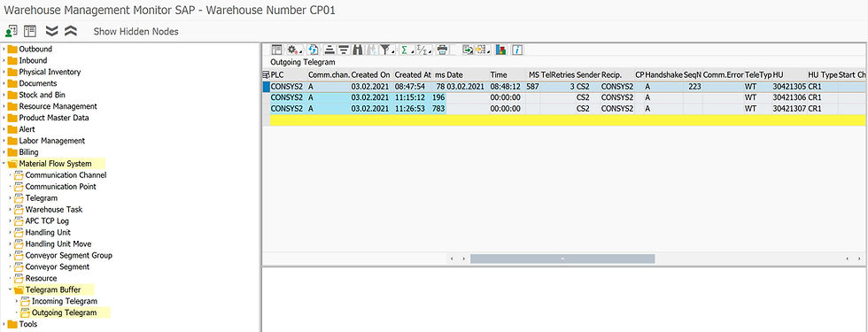The image size is (868, 332).
Task: Open the Handling Unit Move node
Action: tap(58, 244)
